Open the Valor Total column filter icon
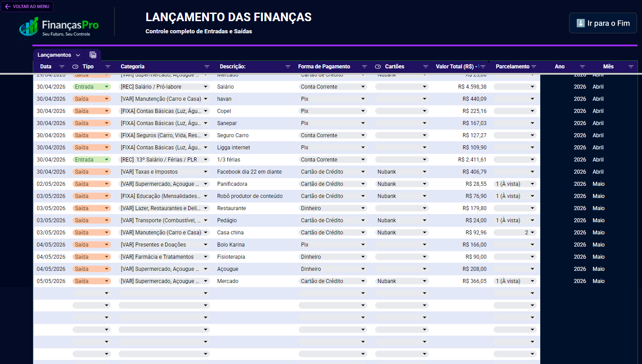Image resolution: width=642 pixels, height=364 pixels. [483, 67]
